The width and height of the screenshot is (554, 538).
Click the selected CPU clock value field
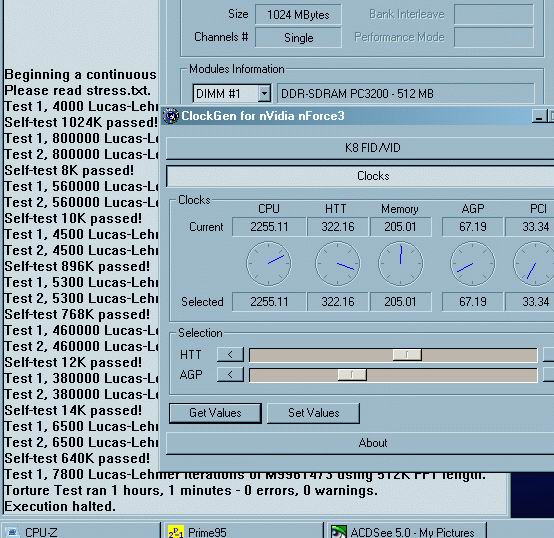point(269,302)
